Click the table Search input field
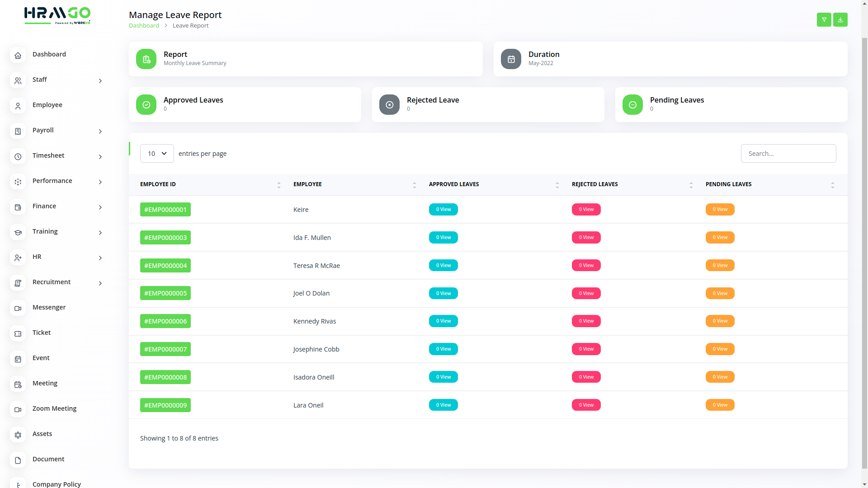The height and width of the screenshot is (488, 868). click(x=788, y=154)
